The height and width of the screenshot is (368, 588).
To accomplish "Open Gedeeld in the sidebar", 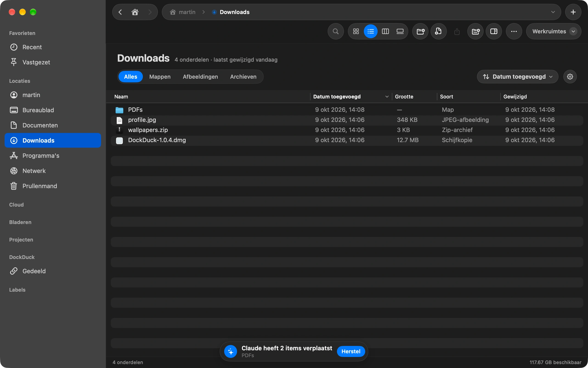I will [x=53, y=271].
